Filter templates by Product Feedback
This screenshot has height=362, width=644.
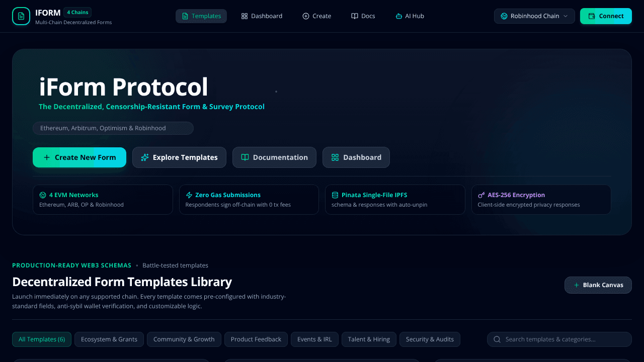tap(256, 339)
